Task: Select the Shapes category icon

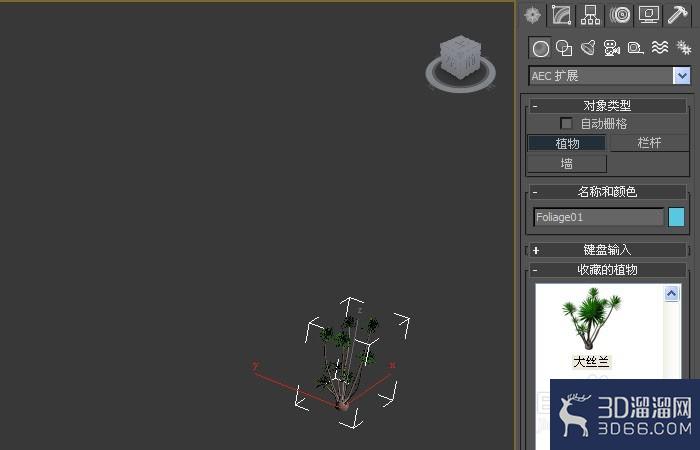Action: click(x=564, y=48)
